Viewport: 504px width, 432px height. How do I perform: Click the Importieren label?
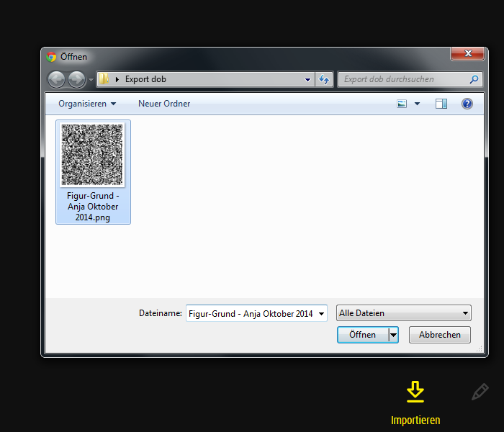click(415, 420)
